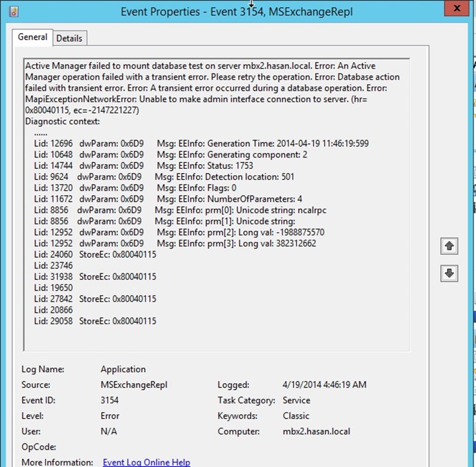Click the Event Properties window icon
The image size is (476, 467).
[14, 12]
